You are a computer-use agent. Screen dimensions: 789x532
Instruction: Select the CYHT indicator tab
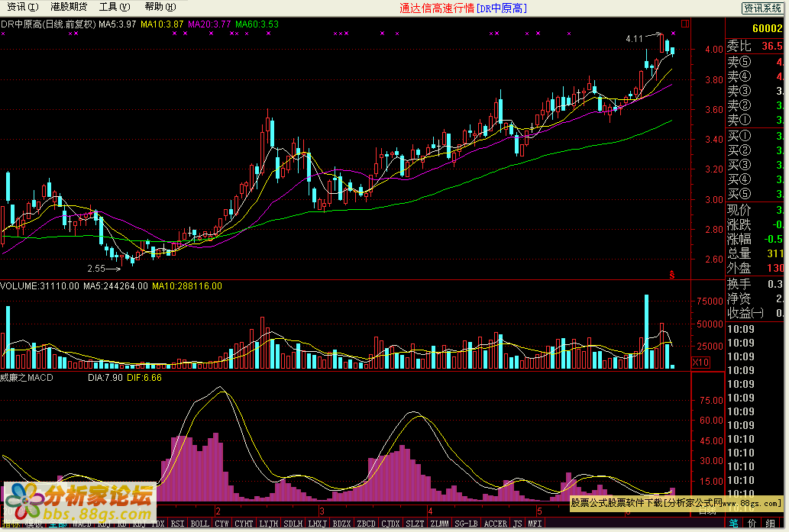[x=244, y=524]
